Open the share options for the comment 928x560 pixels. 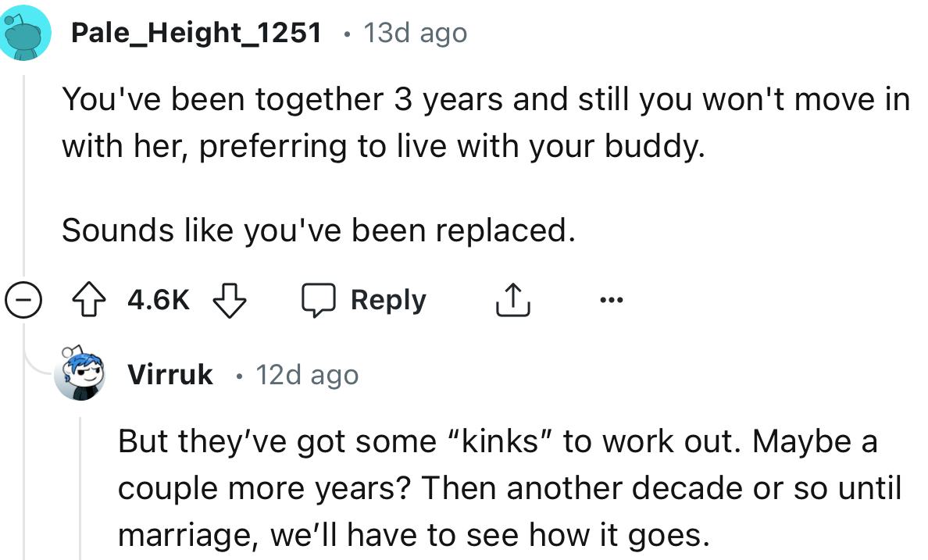(x=512, y=298)
